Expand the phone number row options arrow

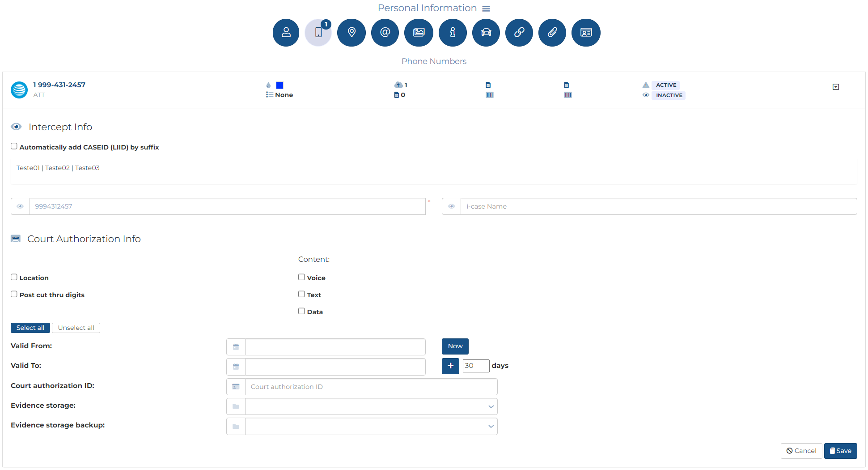pos(835,87)
